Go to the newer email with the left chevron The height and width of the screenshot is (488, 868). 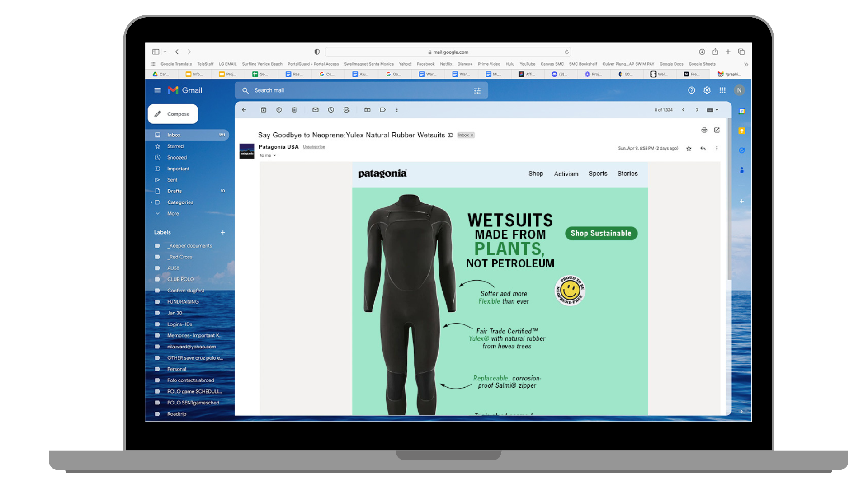684,110
